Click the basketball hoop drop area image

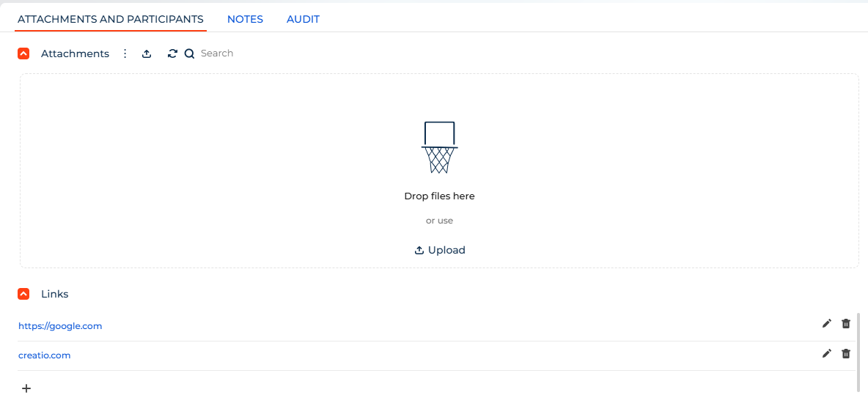(x=439, y=147)
